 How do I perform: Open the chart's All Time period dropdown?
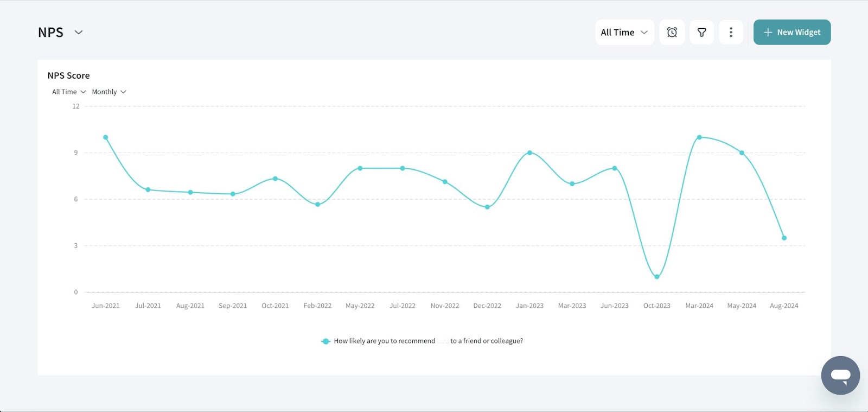pyautogui.click(x=69, y=92)
